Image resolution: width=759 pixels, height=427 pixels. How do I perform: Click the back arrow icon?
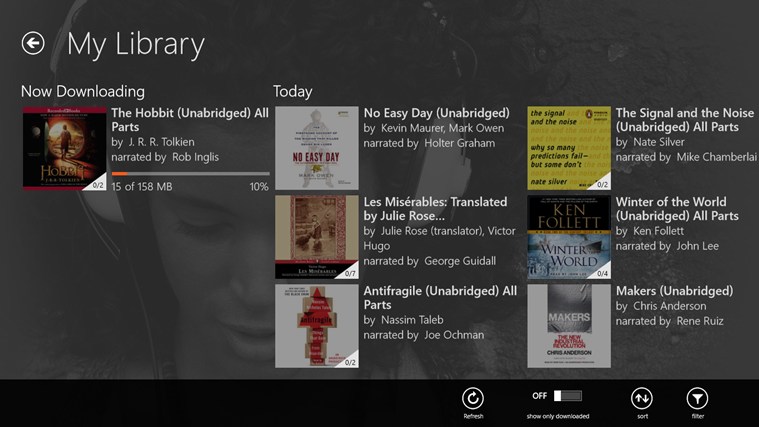pyautogui.click(x=33, y=43)
